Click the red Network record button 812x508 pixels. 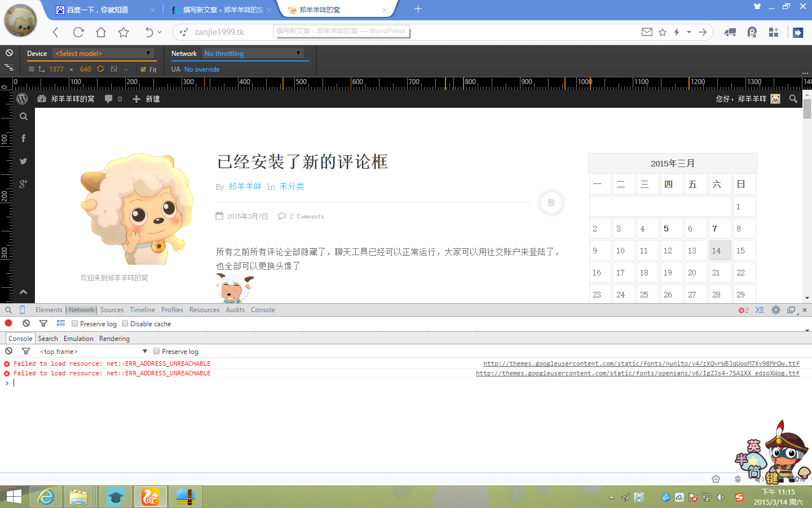[x=8, y=323]
